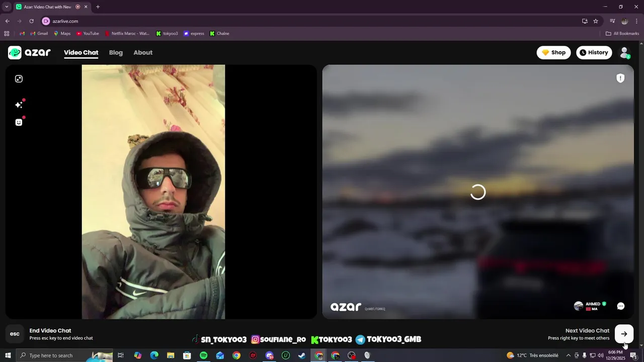Click the End Video Chat label

(50, 330)
